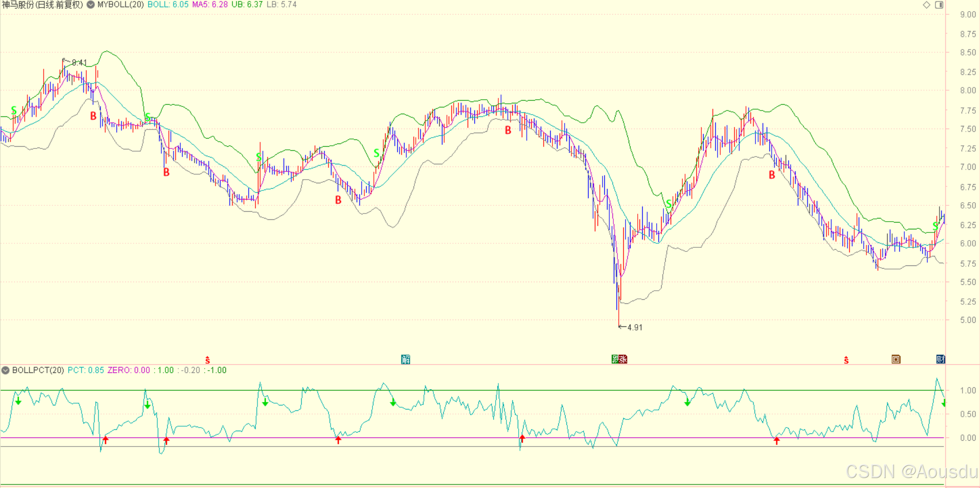Click the teal 解 event marker
Screen dimensions: 980x488
405,359
